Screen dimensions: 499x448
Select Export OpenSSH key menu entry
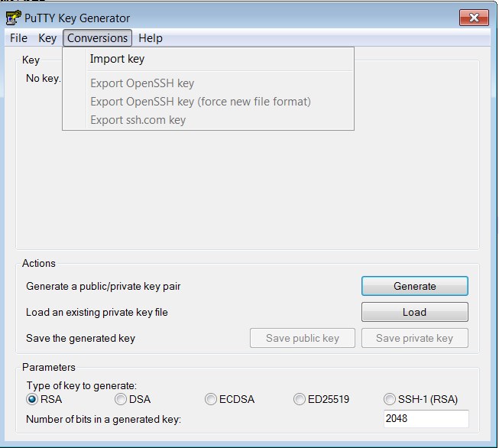tap(208, 83)
